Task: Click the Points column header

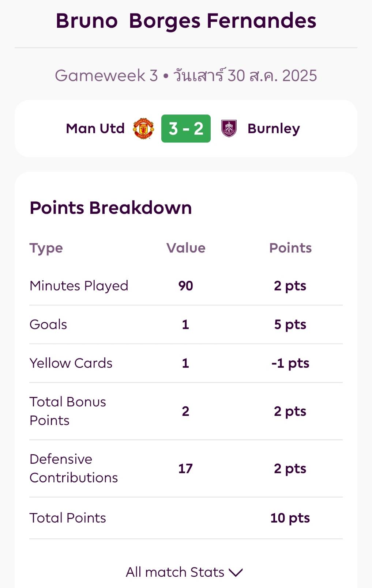Action: (290, 248)
